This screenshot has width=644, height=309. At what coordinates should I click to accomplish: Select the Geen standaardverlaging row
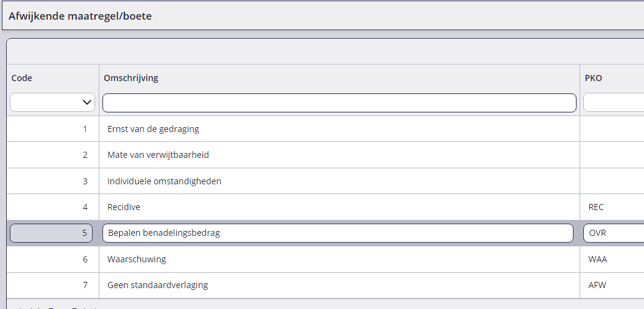[x=325, y=285]
